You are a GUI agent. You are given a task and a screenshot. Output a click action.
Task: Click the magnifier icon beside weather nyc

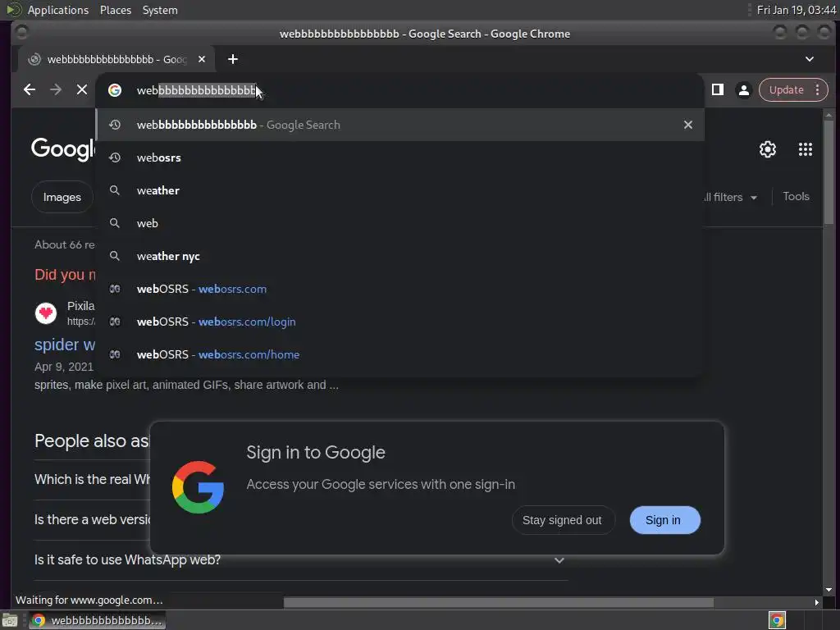[115, 256]
